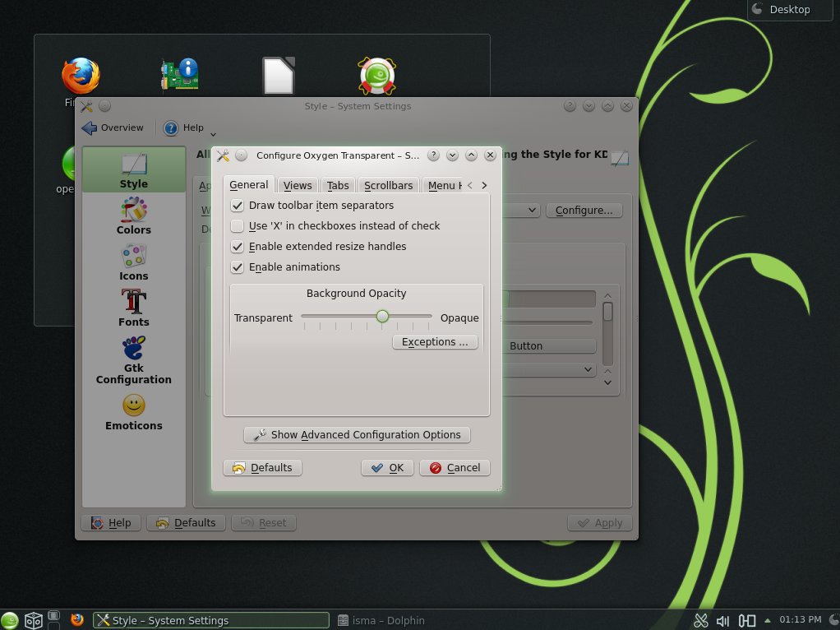
Task: Open the pager widget in the panel
Action: [x=53, y=620]
